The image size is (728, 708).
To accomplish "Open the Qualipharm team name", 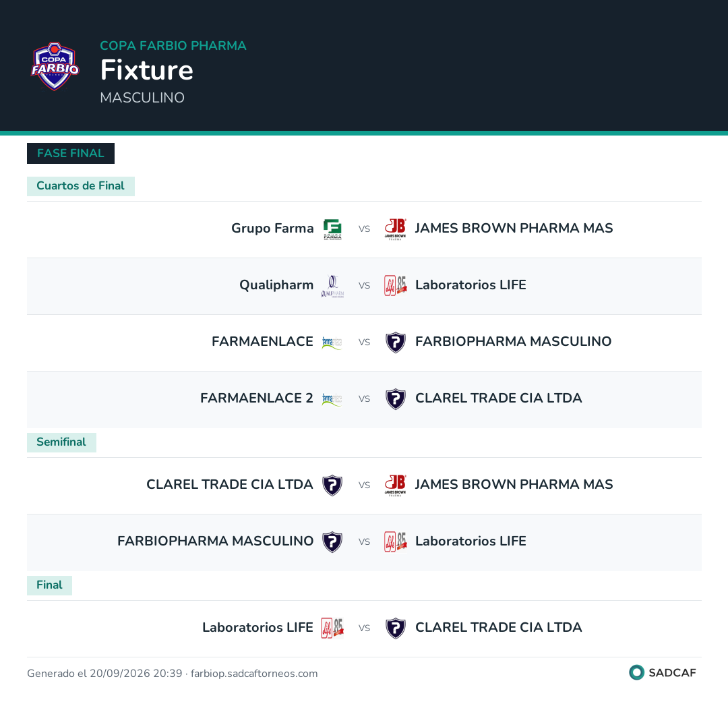I will (x=276, y=285).
